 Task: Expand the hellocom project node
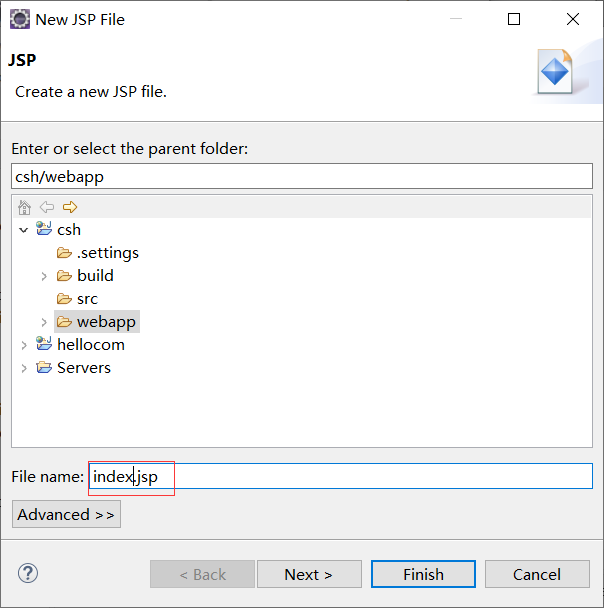[x=24, y=345]
